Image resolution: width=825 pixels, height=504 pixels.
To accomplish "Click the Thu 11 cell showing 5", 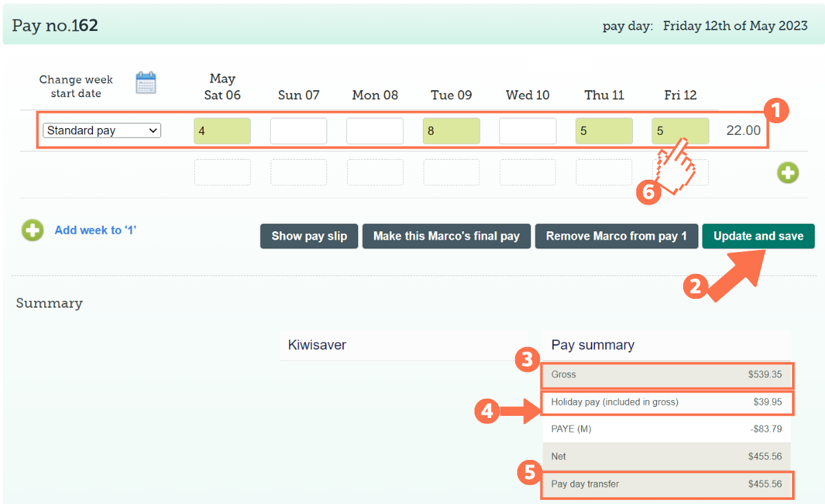I will 604,130.
